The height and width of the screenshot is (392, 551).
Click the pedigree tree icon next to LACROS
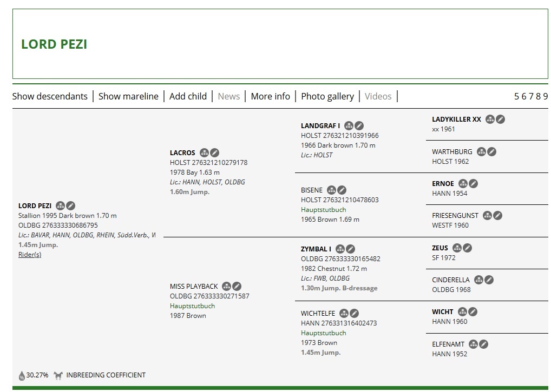(204, 153)
